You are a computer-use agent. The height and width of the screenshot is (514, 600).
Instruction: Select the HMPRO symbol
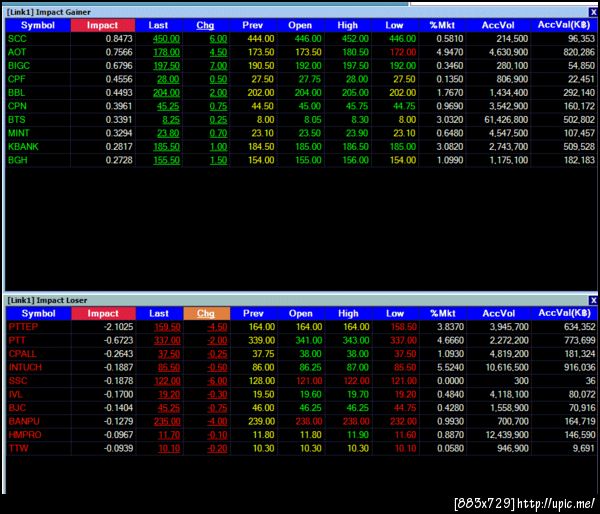(x=25, y=435)
